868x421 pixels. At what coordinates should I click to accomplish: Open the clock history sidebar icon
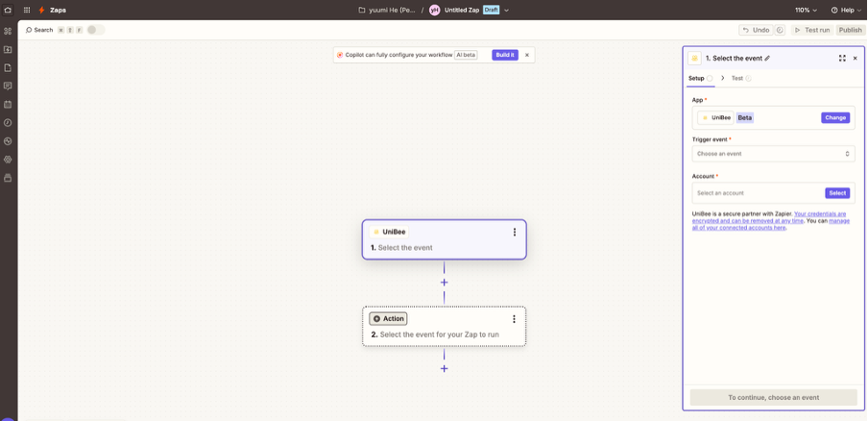8,122
